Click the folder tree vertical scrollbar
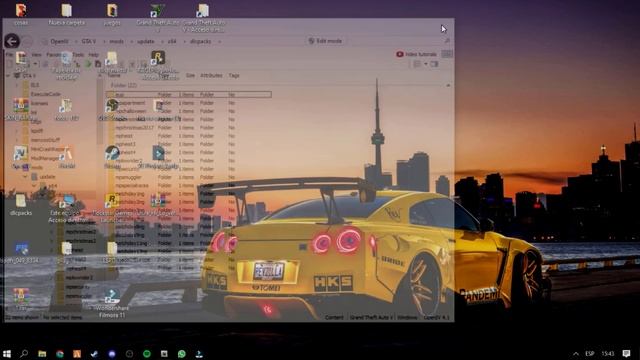The height and width of the screenshot is (360, 640). click(x=100, y=110)
